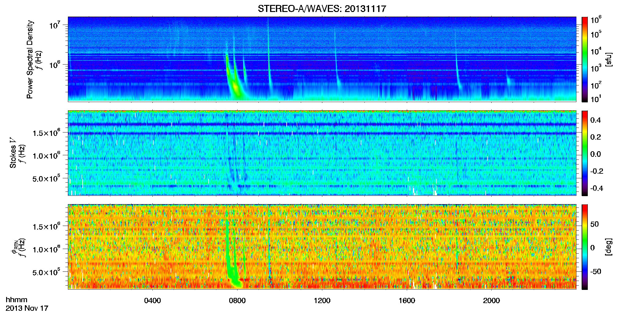Click the power spectral density colorbar
Screen dimensions: 644x332
pyautogui.click(x=585, y=59)
